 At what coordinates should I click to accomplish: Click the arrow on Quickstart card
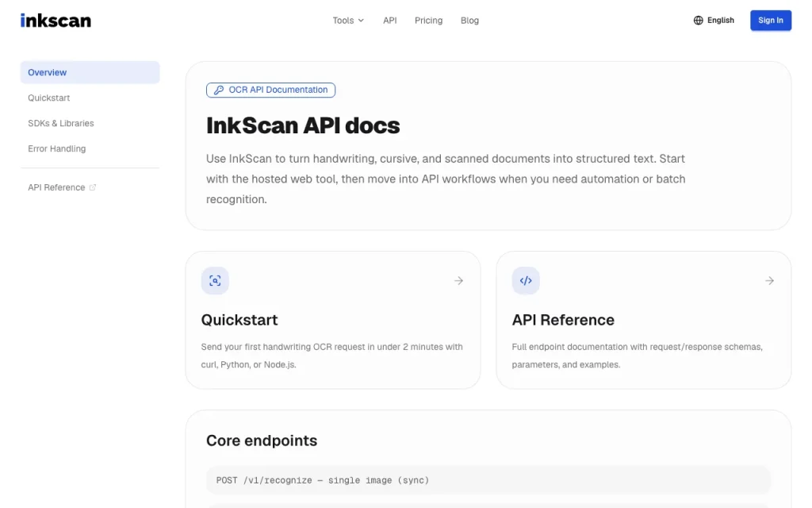pyautogui.click(x=459, y=280)
